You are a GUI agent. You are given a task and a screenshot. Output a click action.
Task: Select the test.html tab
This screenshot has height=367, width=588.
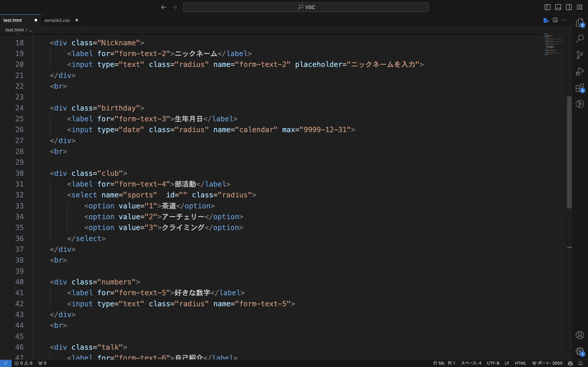click(x=13, y=20)
